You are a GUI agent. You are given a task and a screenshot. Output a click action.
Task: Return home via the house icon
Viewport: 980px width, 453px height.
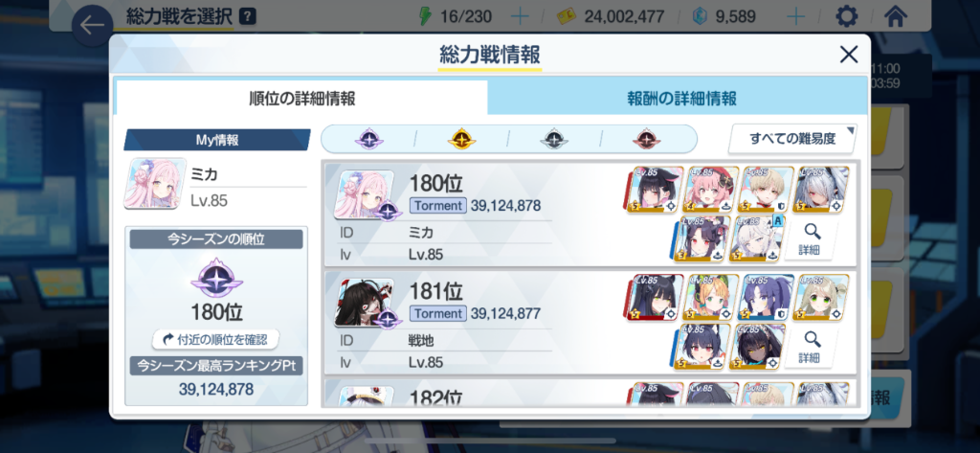point(896,16)
